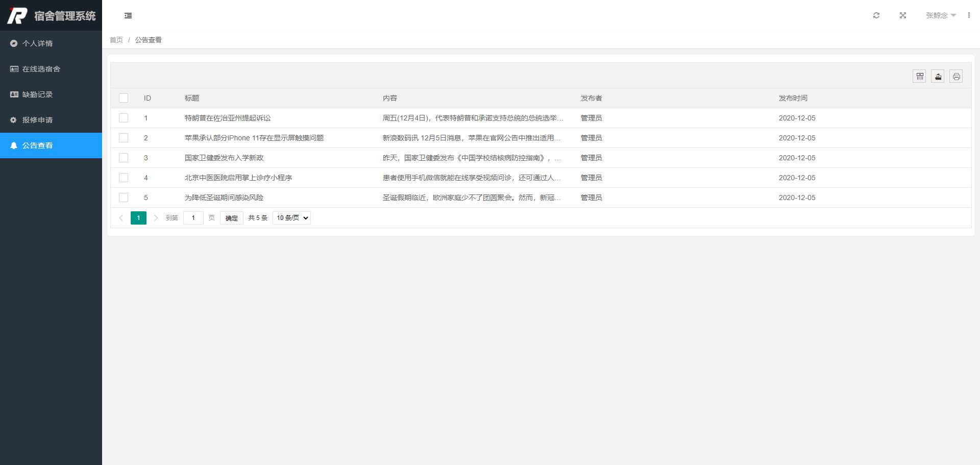This screenshot has width=980, height=465.
Task: Click the 2020-12-05 date in row ID 5
Action: 797,198
